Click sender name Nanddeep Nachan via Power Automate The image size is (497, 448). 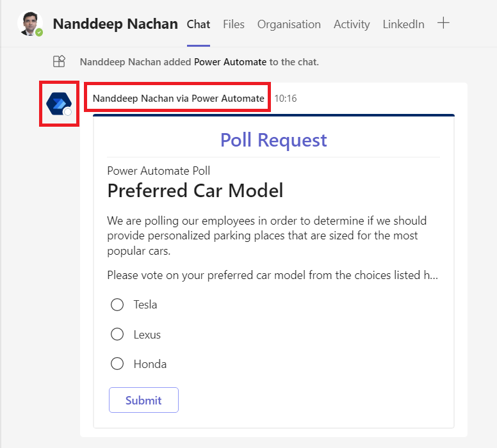[x=178, y=99]
